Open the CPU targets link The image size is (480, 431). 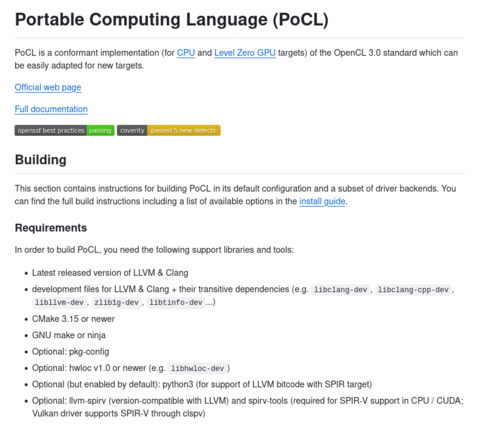click(186, 53)
